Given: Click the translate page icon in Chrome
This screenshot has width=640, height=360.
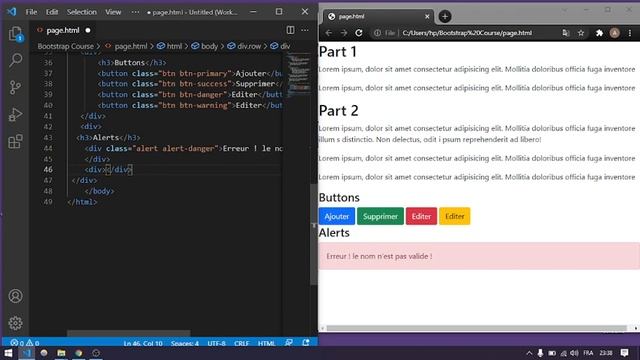Looking at the screenshot, I should [x=566, y=33].
